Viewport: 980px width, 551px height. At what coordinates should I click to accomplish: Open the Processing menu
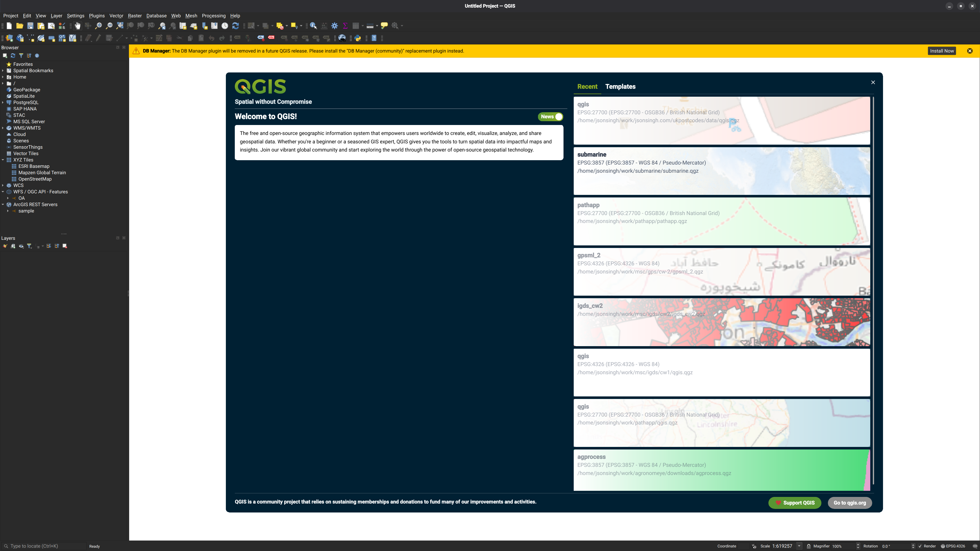[x=213, y=16]
